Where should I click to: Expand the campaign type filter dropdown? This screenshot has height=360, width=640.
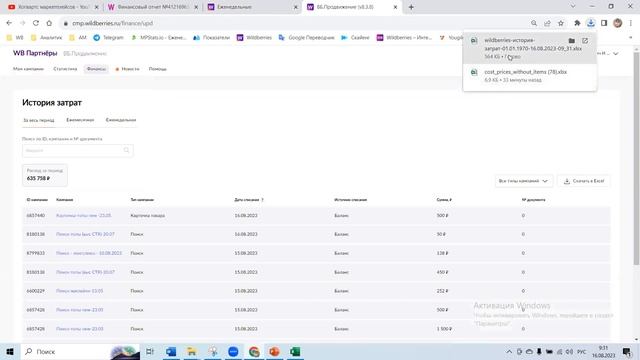pos(524,181)
